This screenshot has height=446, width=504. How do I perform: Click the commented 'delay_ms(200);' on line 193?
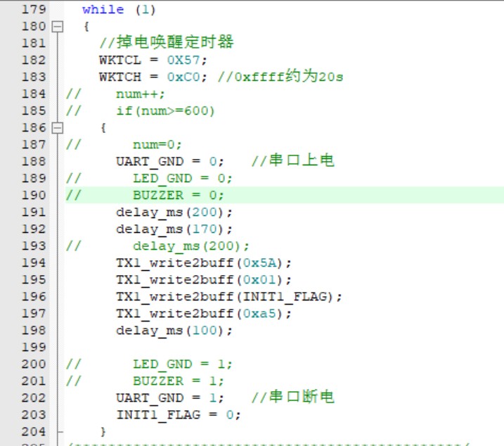[x=191, y=246]
